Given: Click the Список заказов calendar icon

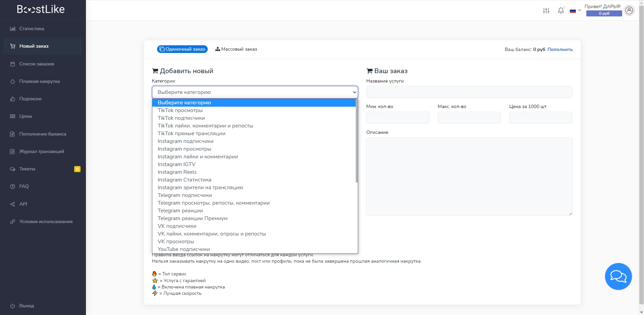Looking at the screenshot, I should tap(13, 64).
